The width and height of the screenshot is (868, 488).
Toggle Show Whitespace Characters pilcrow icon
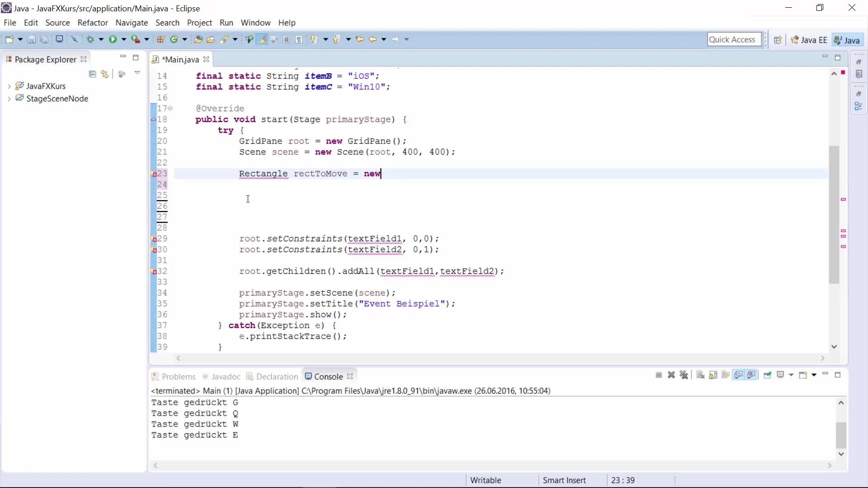299,39
